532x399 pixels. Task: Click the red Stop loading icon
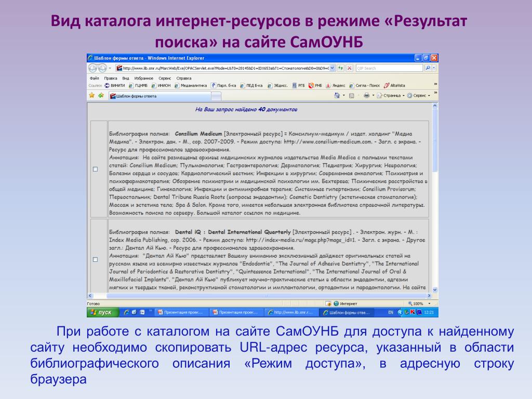(x=350, y=68)
